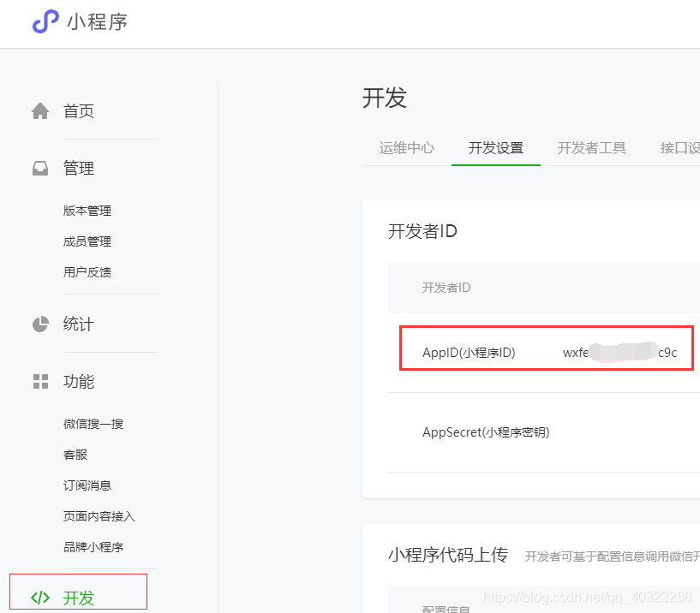Select the 首页 home icon
Screen dimensions: 700x613
pyautogui.click(x=39, y=110)
